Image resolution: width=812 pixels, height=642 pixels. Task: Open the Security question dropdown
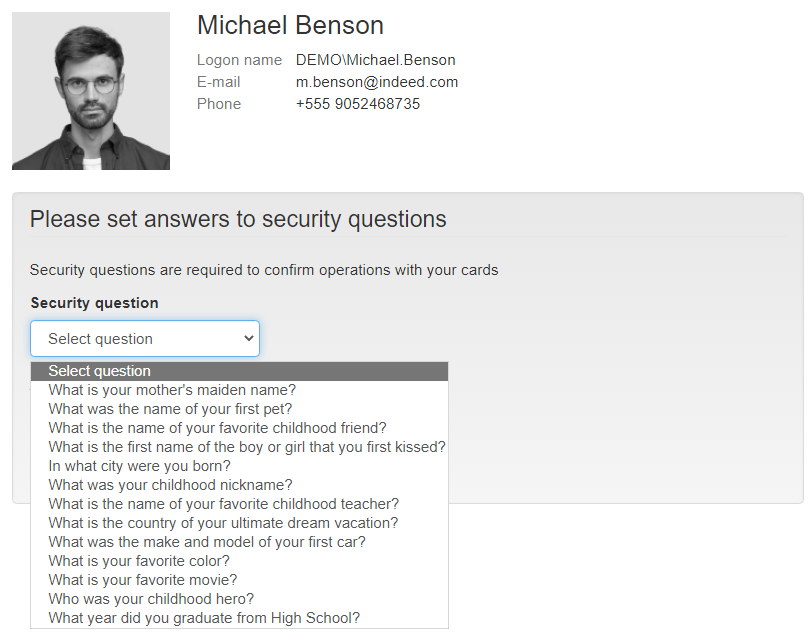tap(145, 339)
